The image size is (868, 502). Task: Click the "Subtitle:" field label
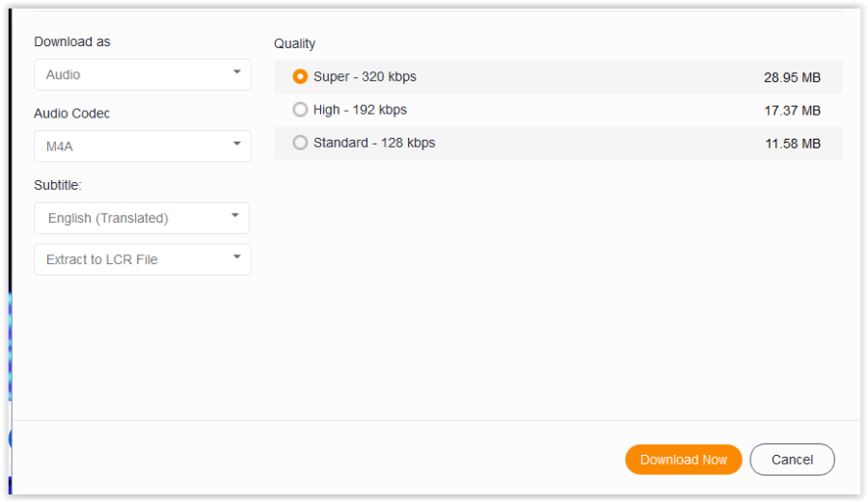[58, 185]
